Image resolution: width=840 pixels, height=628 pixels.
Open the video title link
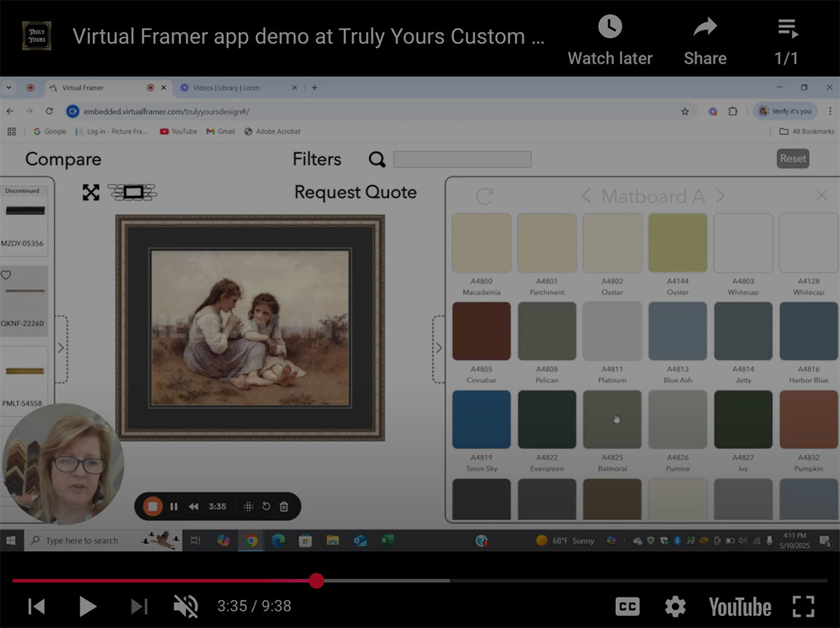coord(308,36)
